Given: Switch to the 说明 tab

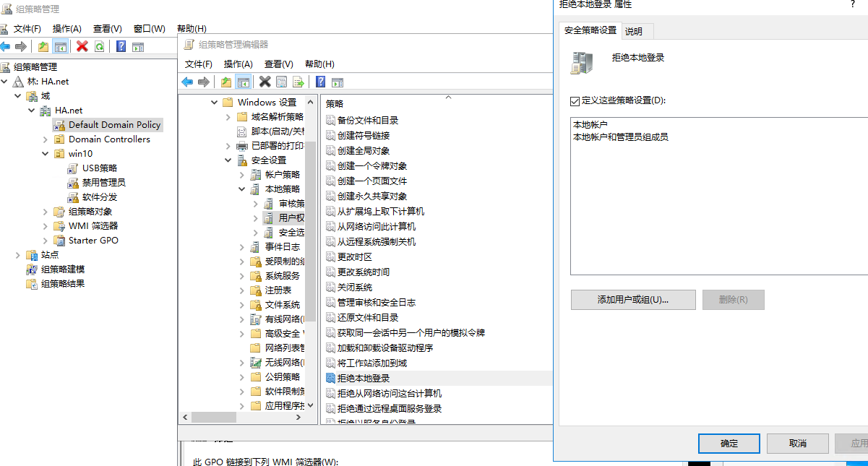Looking at the screenshot, I should pyautogui.click(x=634, y=31).
